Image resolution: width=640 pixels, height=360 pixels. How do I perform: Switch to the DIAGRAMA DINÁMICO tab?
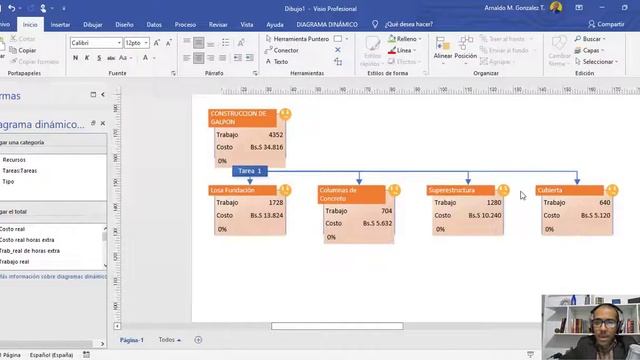pos(327,24)
